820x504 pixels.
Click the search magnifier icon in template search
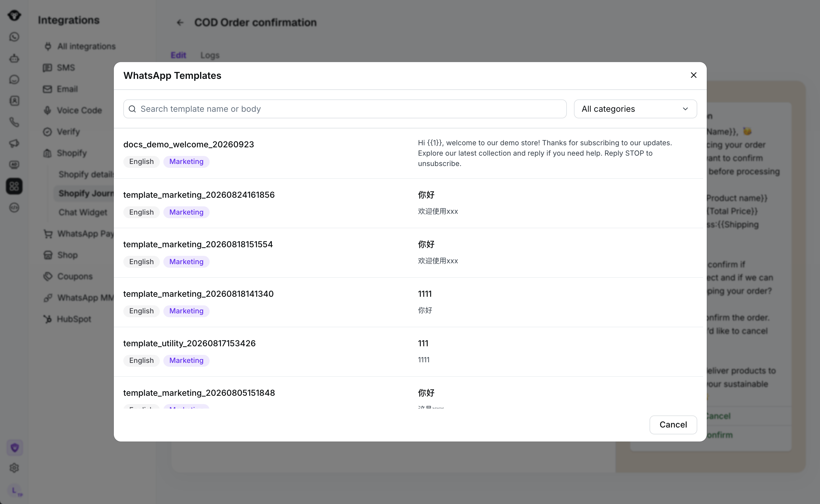pos(132,109)
